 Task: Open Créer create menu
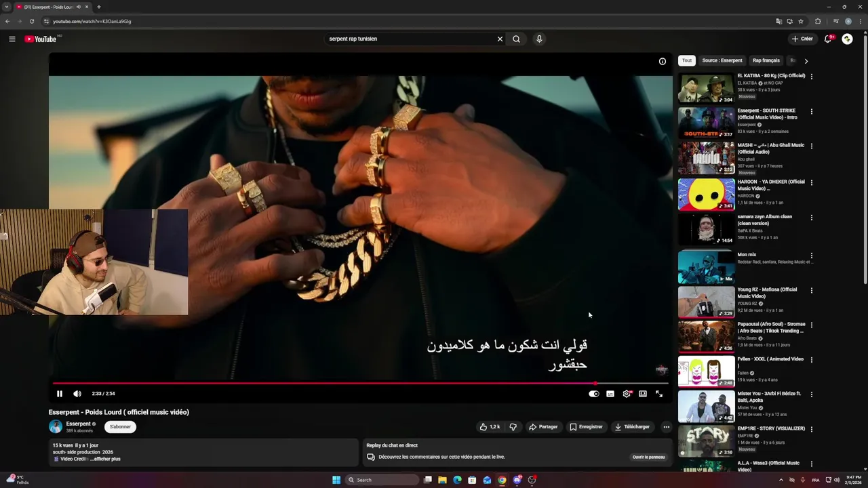(802, 39)
